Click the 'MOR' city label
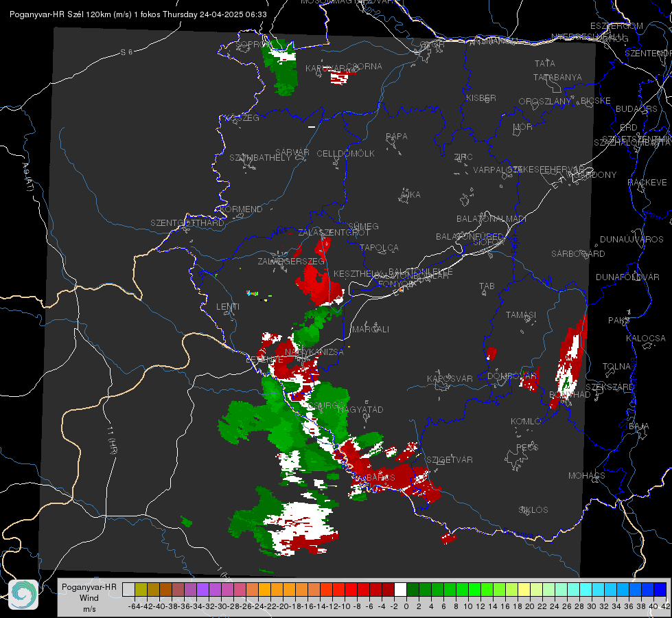This screenshot has width=672, height=618. (x=523, y=126)
